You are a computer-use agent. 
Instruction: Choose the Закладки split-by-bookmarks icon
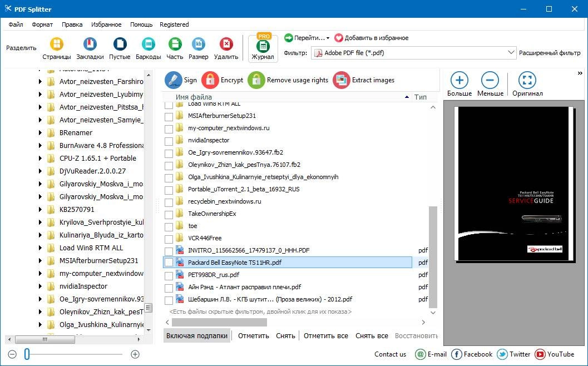click(90, 44)
